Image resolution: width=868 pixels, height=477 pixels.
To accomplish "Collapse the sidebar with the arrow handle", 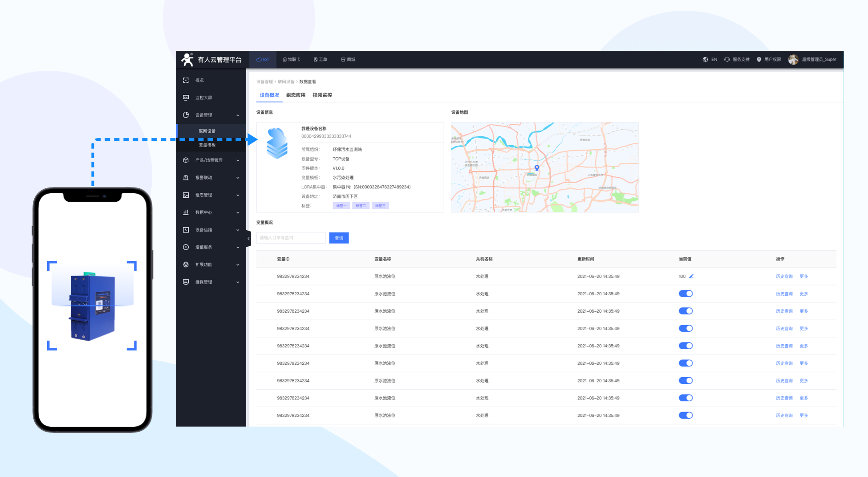I will 248,239.
